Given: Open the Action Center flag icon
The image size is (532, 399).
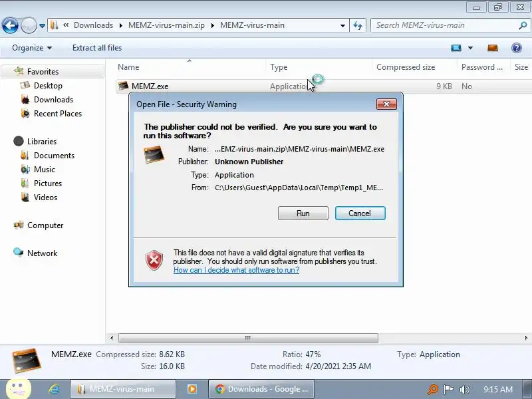Looking at the screenshot, I should (448, 389).
